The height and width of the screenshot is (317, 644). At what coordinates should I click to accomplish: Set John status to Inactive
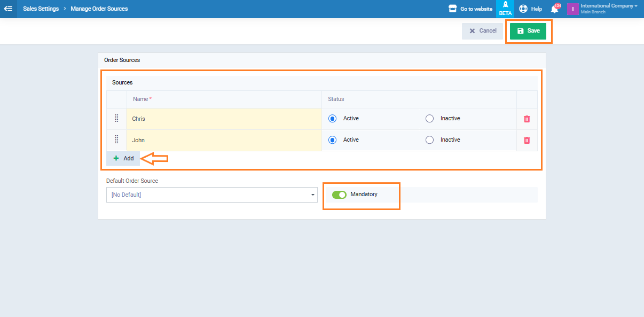[x=429, y=140]
